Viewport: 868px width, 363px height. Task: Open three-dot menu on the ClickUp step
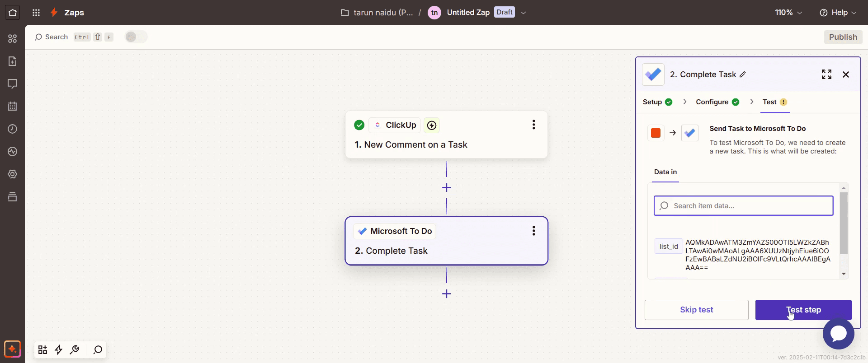534,125
